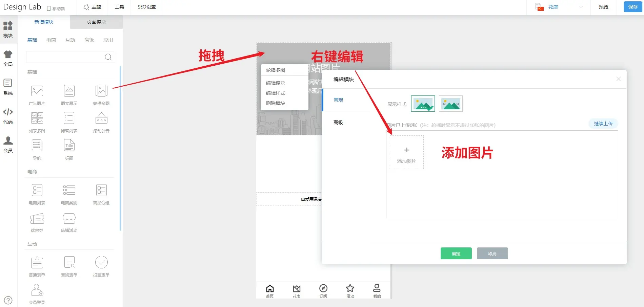Open the 会员 member section in sidebar
Screen dimensions: 644x307
(8, 145)
